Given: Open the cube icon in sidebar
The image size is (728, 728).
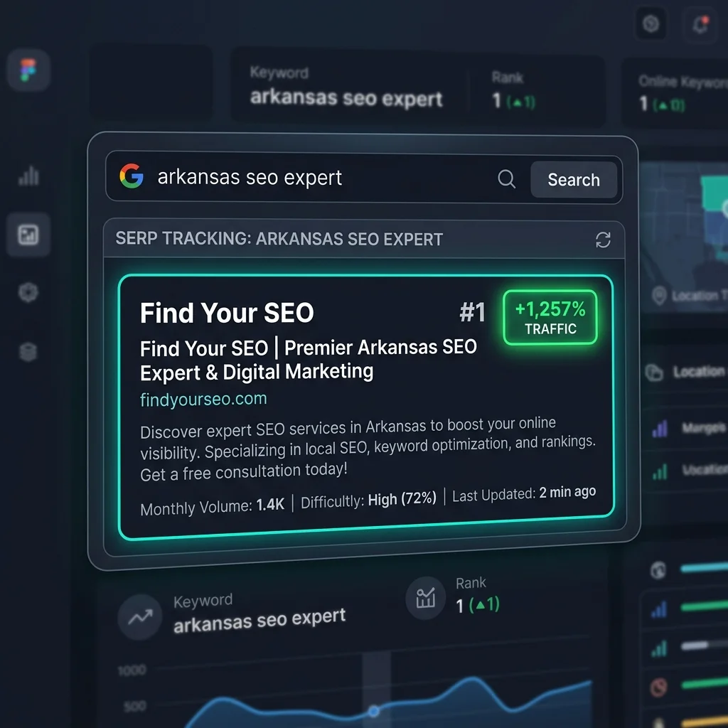Looking at the screenshot, I should [28, 292].
